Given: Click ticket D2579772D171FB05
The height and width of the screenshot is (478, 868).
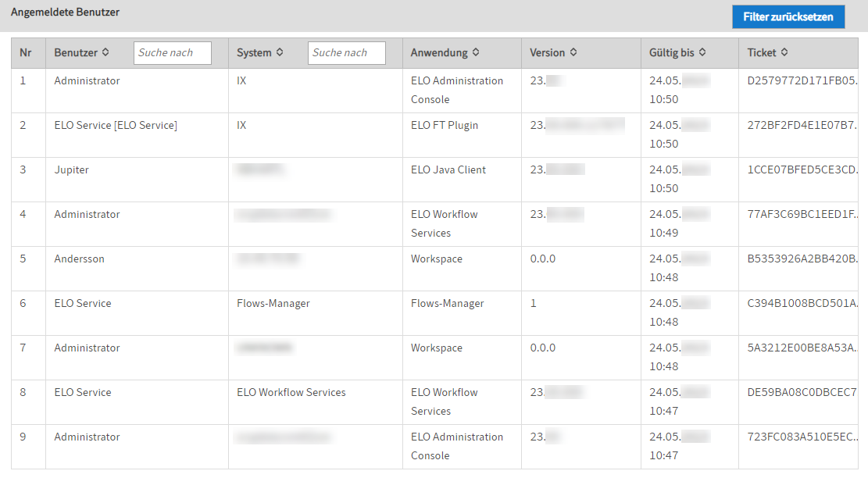Looking at the screenshot, I should click(802, 80).
